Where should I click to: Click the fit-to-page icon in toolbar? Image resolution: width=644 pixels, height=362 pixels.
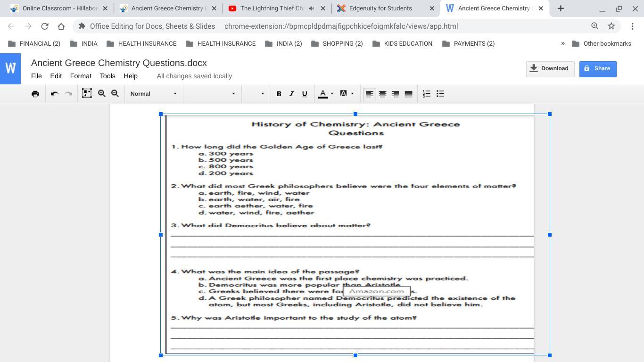point(87,94)
